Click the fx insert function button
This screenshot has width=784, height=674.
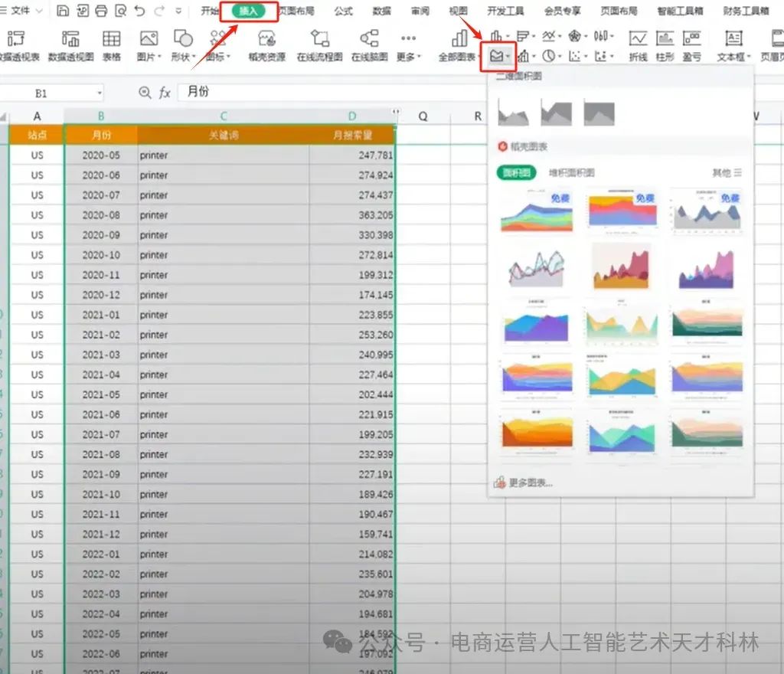coord(165,91)
